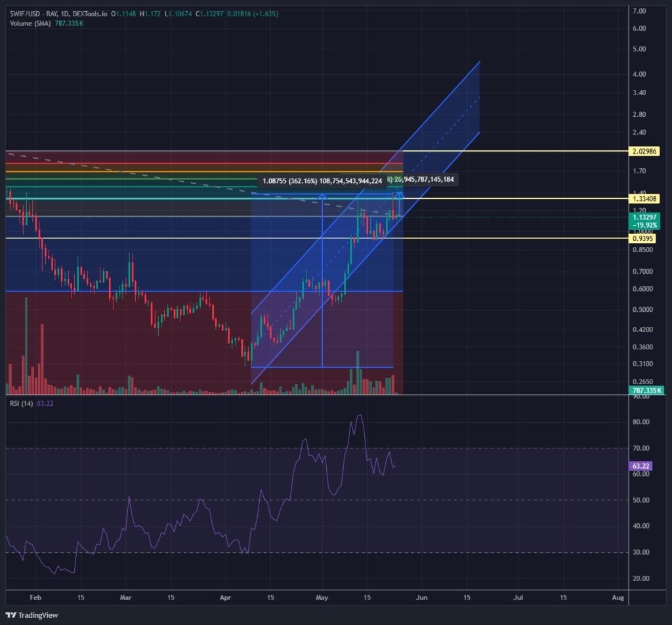Click the Volume value 787.335K in legend
Image resolution: width=672 pixels, height=625 pixels.
(x=69, y=23)
